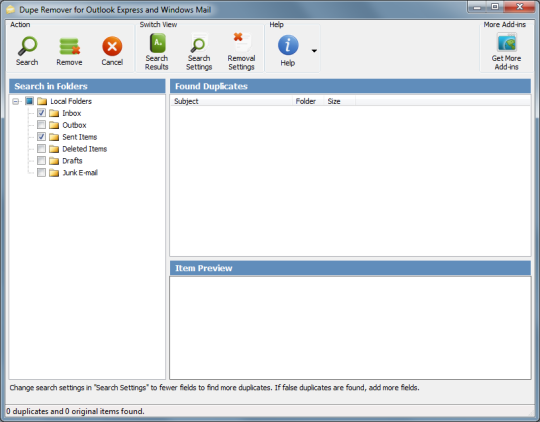The height and width of the screenshot is (422, 540).
Task: Toggle the Local Folders checkbox
Action: pyautogui.click(x=30, y=101)
